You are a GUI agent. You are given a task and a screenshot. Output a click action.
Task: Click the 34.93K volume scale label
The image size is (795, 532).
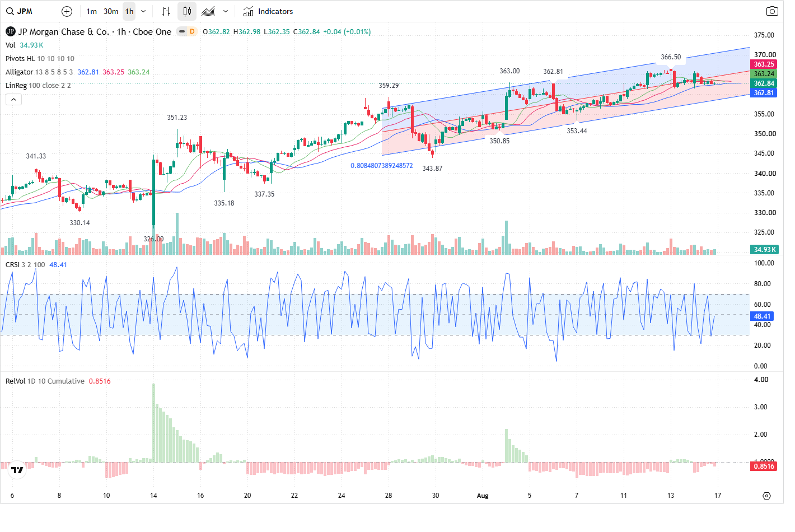[764, 250]
